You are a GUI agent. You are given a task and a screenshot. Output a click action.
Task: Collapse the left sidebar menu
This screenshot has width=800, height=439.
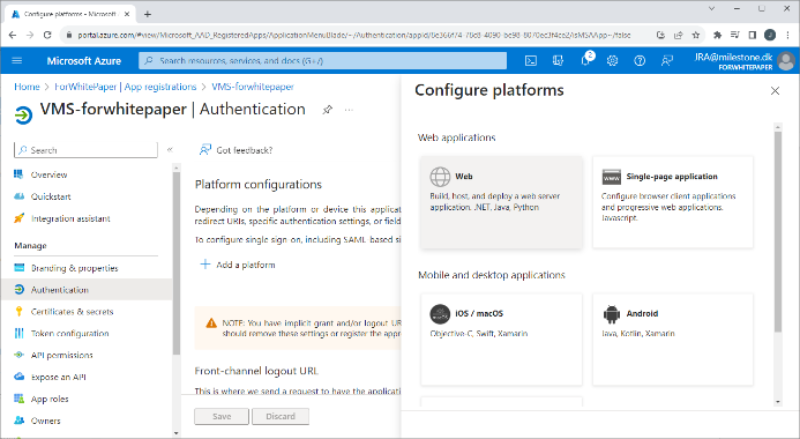pos(170,150)
